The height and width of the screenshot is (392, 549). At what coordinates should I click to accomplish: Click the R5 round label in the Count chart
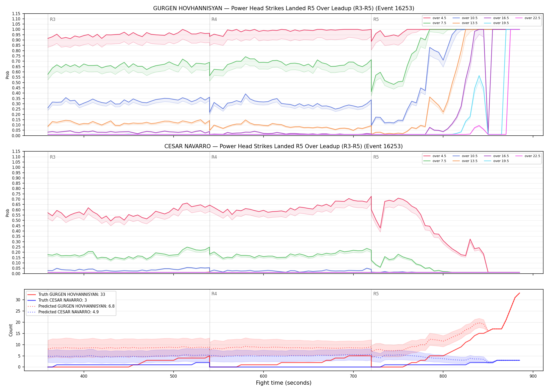376,294
